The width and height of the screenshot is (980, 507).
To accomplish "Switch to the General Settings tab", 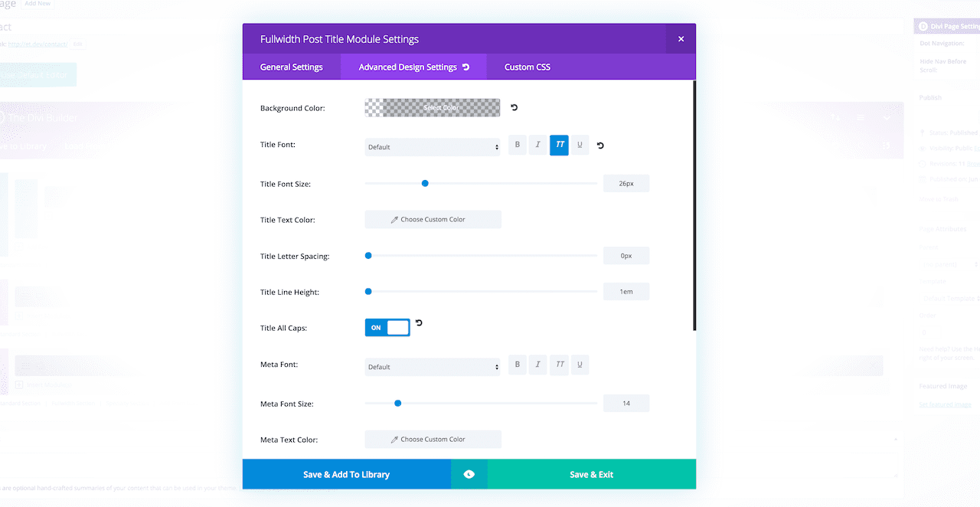I will [x=292, y=67].
